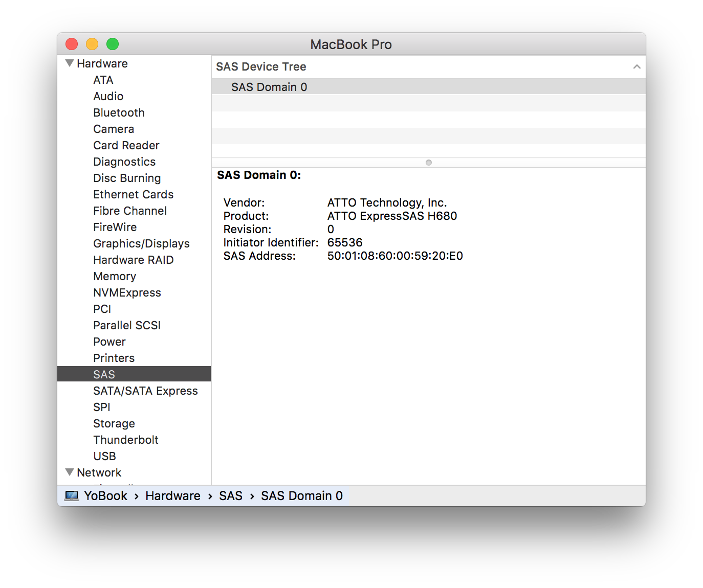Collapse the Network section disclosure triangle
Screen dimensions: 703x588
click(70, 472)
